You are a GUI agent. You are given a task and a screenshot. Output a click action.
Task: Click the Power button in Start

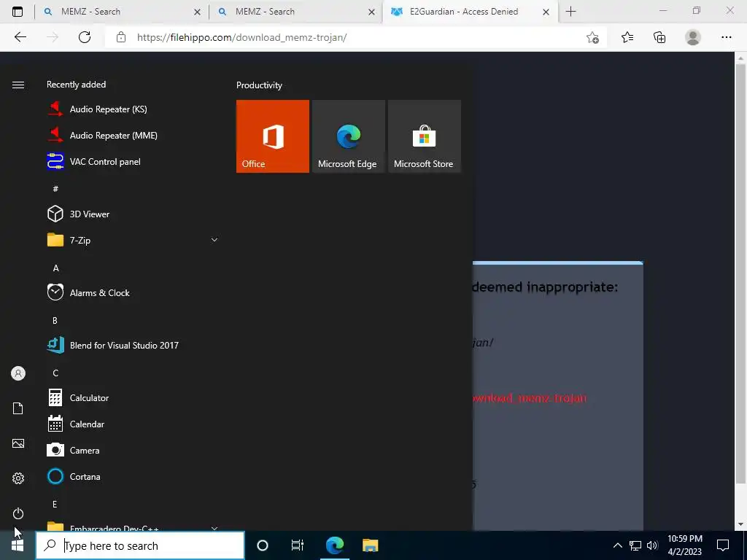pyautogui.click(x=18, y=513)
